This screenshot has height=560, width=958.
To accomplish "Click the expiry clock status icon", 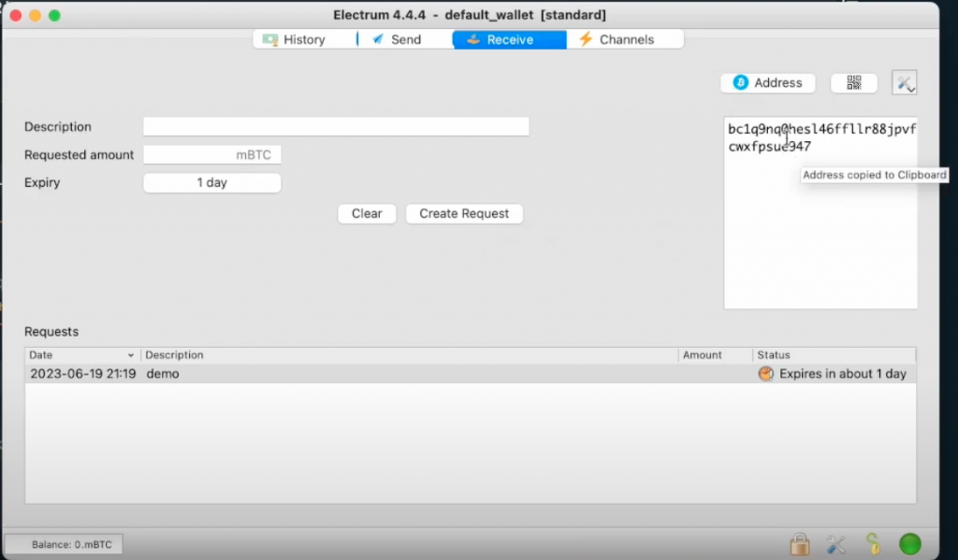I will click(x=765, y=374).
